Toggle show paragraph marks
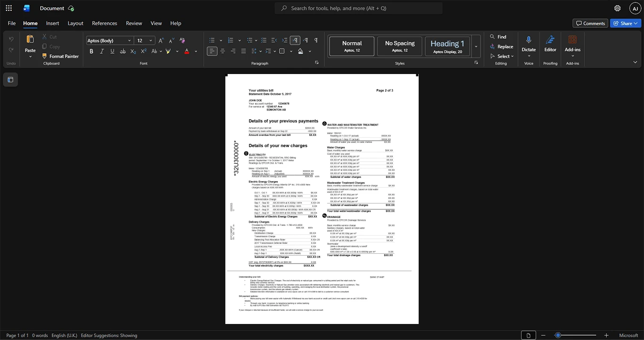This screenshot has height=340, width=644. (316, 41)
